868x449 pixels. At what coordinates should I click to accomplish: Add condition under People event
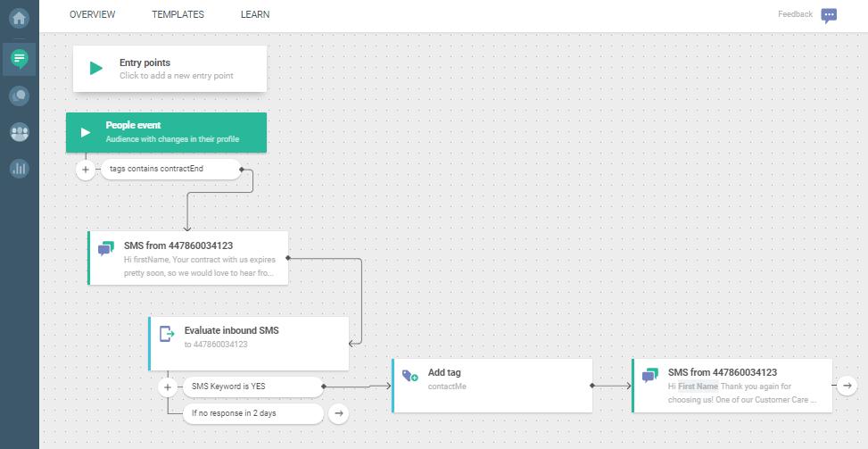coord(86,169)
